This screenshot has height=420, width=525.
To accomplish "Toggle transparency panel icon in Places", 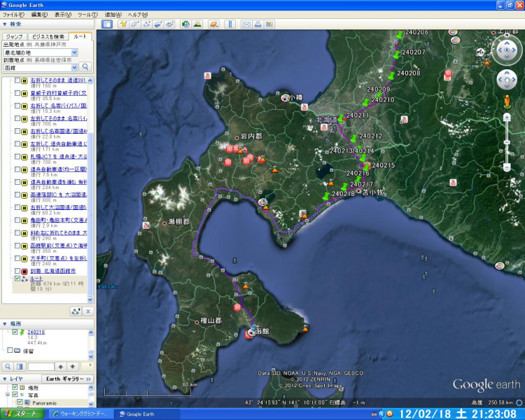I will point(20,366).
